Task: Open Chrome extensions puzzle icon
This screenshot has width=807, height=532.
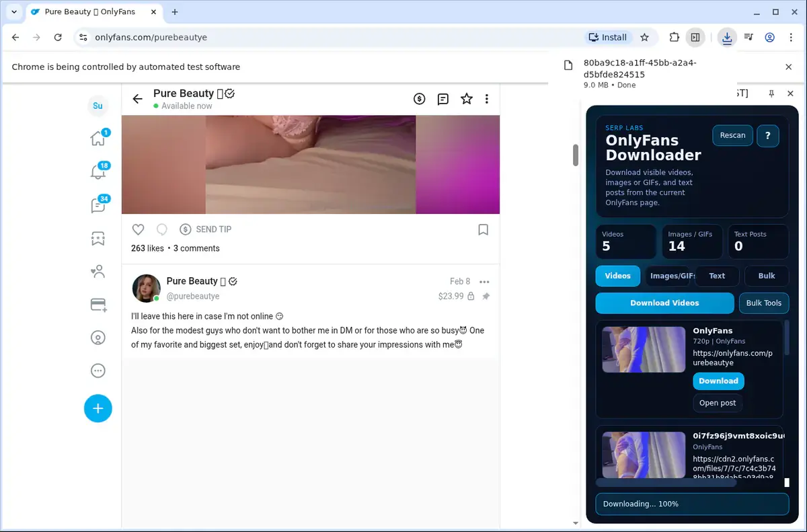Action: click(674, 38)
